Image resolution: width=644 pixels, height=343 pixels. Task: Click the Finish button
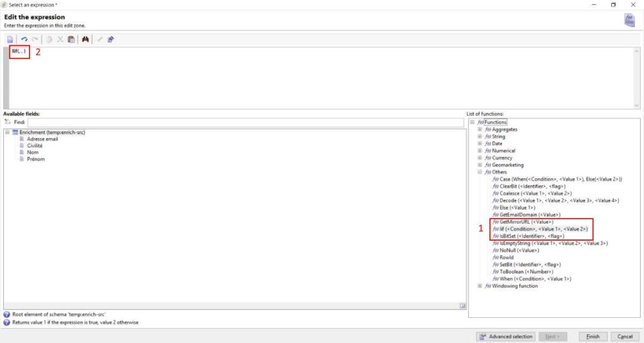(x=592, y=337)
